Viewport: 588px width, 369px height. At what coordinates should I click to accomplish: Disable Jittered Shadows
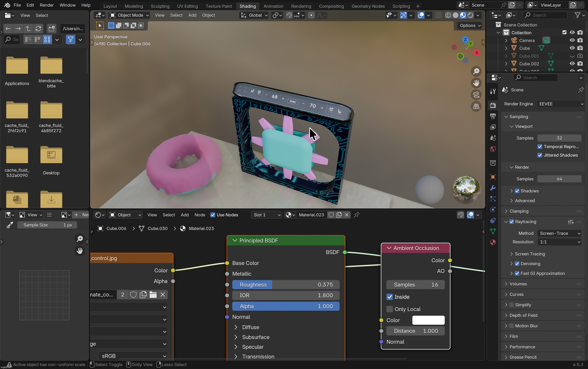pos(540,155)
